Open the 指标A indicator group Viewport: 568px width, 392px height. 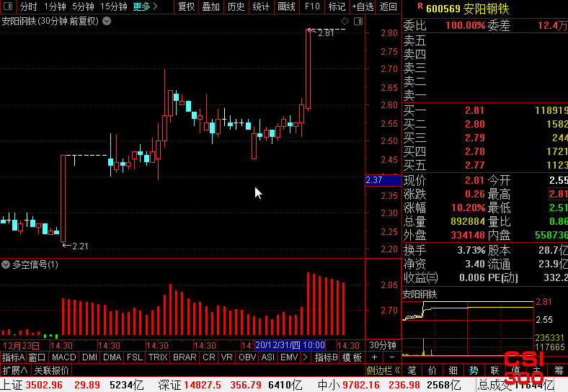[13, 357]
